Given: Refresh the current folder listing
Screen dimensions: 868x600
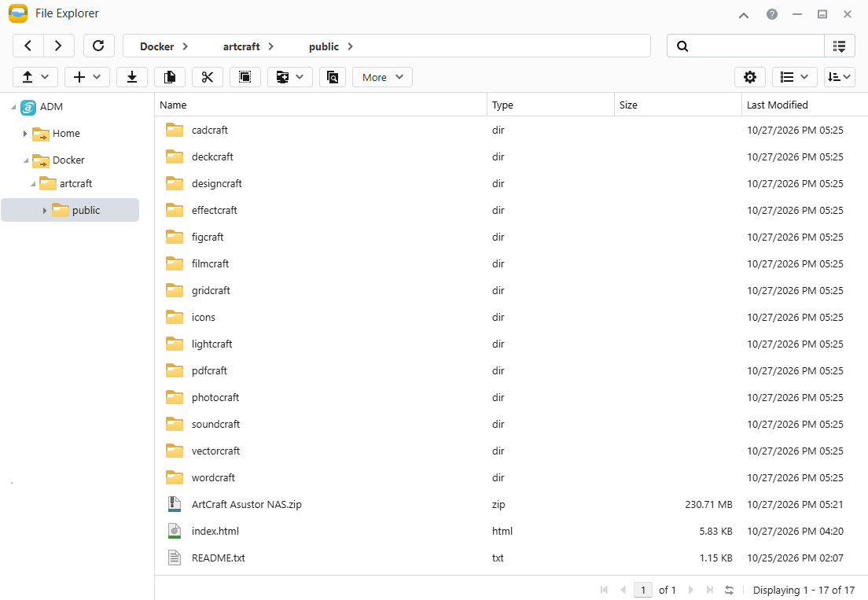Looking at the screenshot, I should [98, 46].
